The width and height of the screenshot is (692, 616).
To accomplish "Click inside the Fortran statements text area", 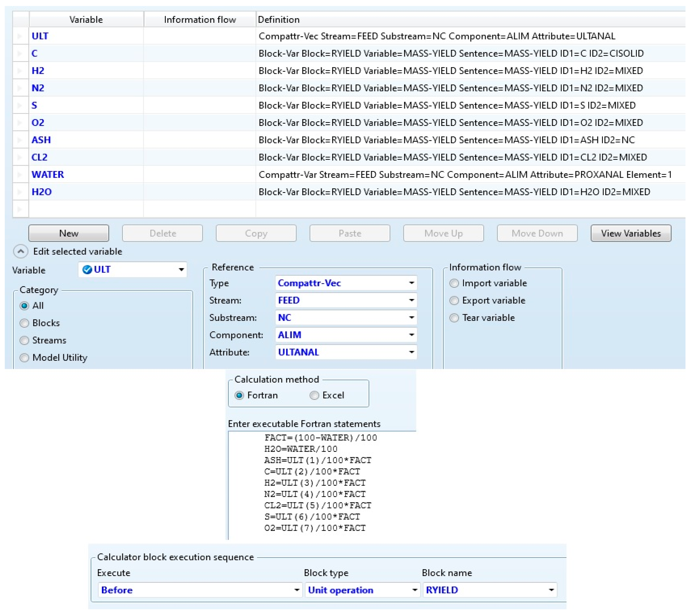I will click(x=322, y=484).
